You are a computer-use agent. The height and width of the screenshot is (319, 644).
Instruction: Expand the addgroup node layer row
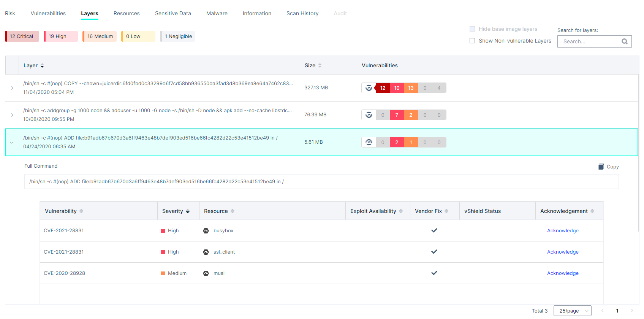(x=12, y=115)
